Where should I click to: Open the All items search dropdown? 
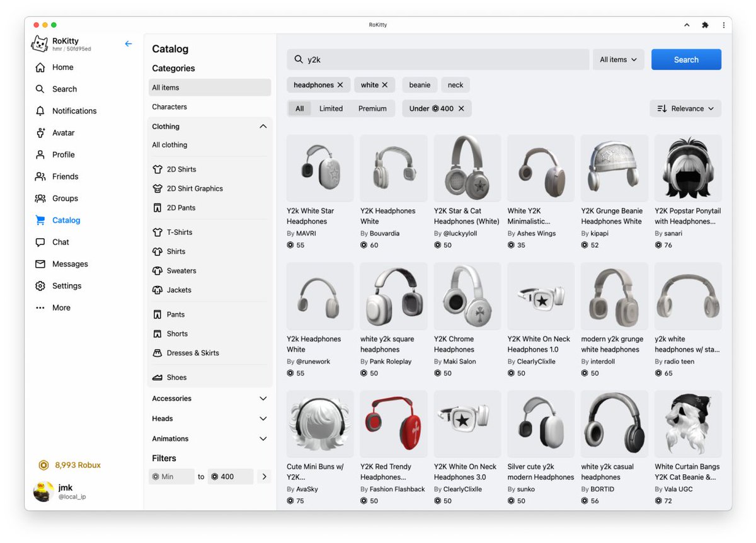(618, 59)
